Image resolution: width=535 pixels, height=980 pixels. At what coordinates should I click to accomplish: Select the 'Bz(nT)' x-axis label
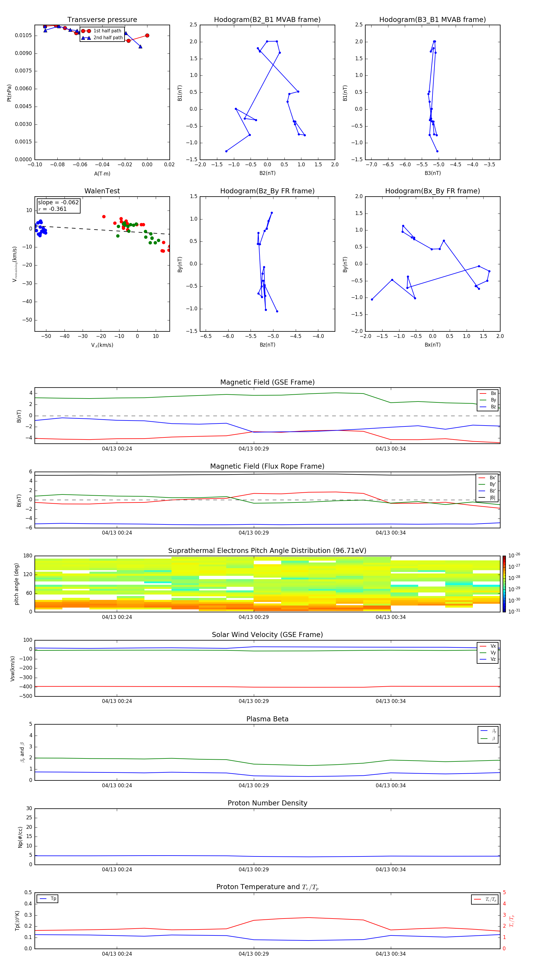click(x=267, y=345)
